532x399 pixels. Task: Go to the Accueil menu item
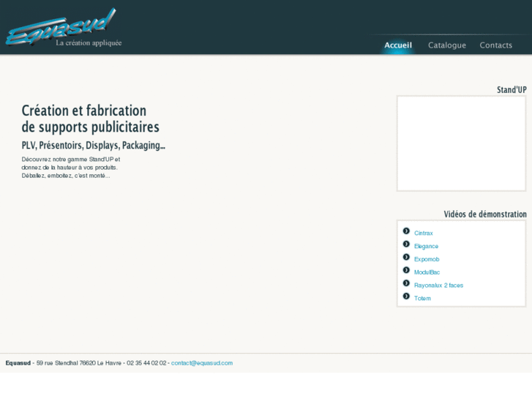[x=398, y=45]
